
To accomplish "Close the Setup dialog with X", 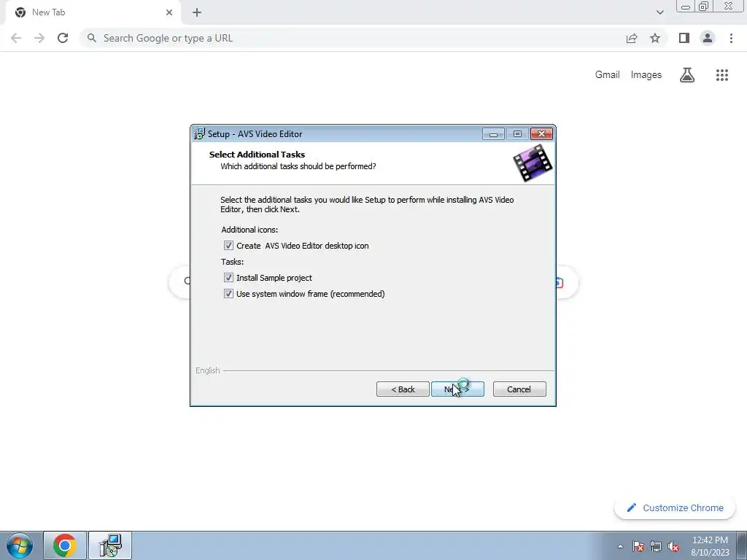I will click(542, 134).
